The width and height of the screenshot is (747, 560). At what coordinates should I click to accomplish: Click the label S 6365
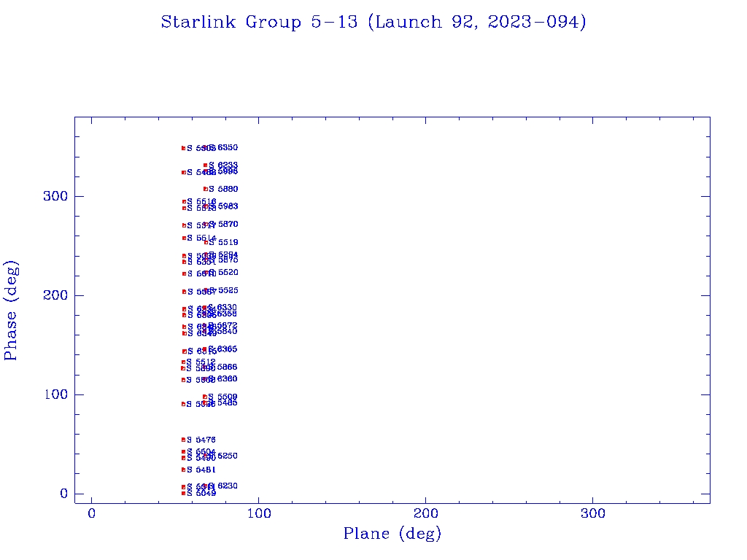coord(222,349)
